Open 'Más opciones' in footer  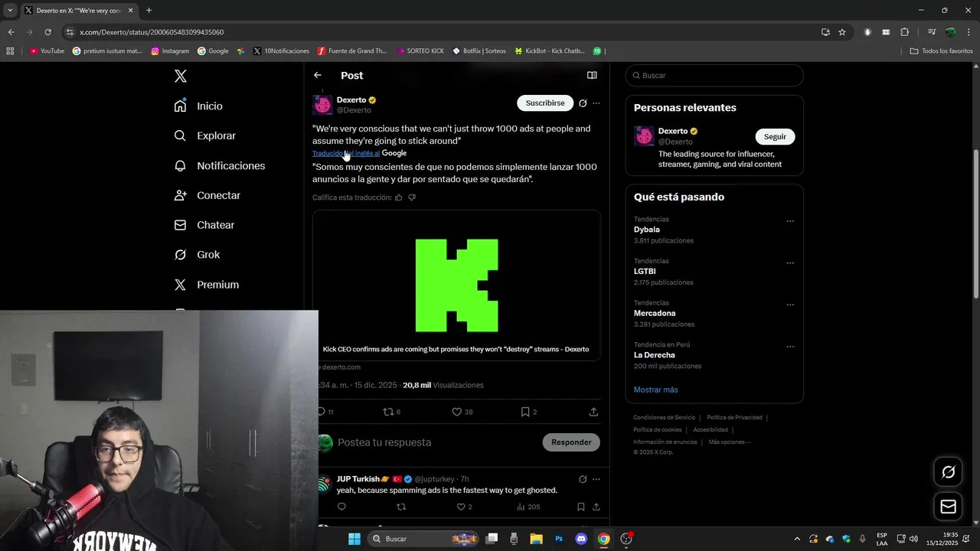pyautogui.click(x=729, y=442)
